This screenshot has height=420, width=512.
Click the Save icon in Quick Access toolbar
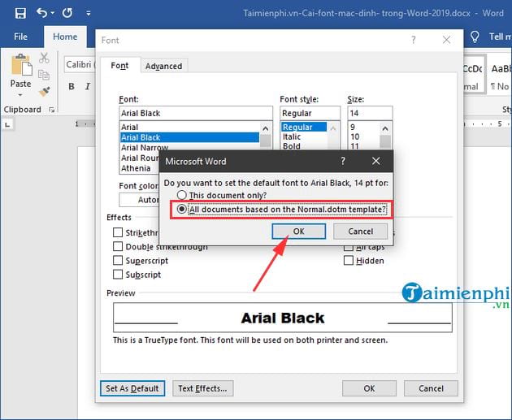point(20,13)
